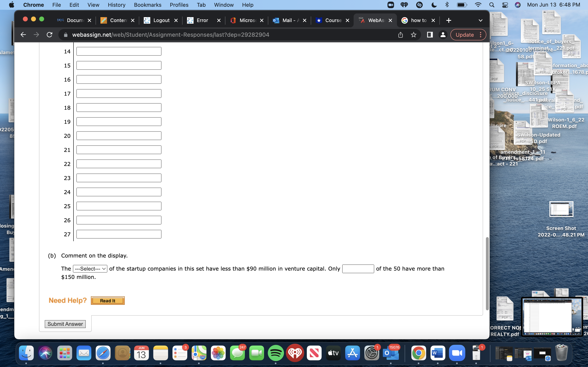Open the tab search chevron in Chrome
The image size is (588, 367).
[x=481, y=20]
